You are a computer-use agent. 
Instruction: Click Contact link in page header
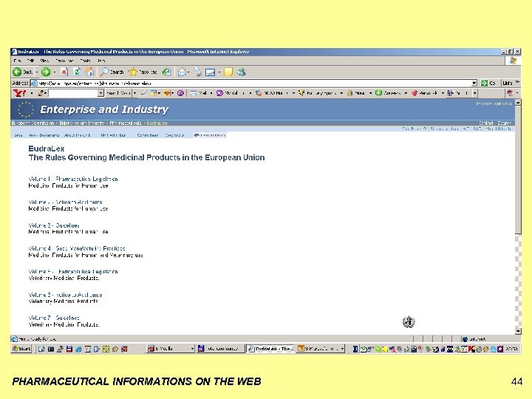click(486, 123)
